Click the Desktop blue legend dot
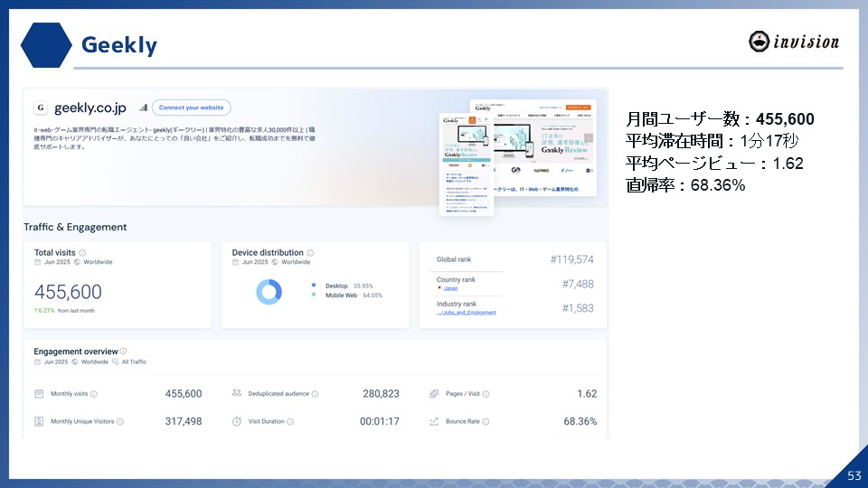 (314, 286)
